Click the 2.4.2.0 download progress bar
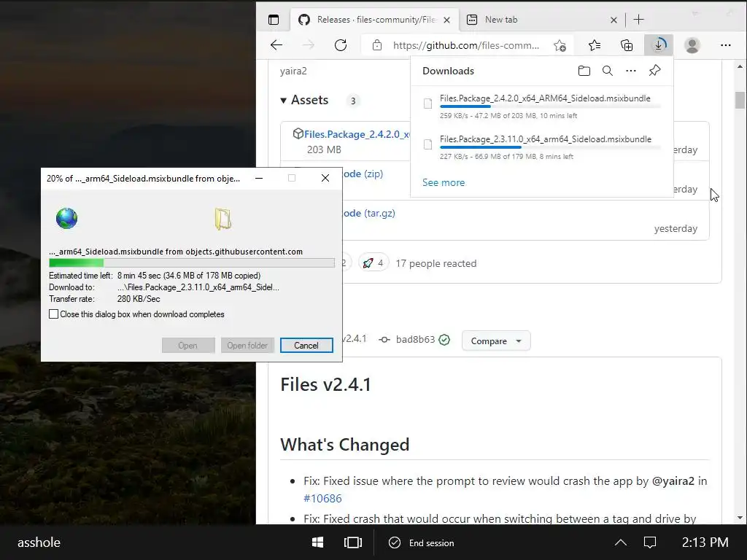Image resolution: width=747 pixels, height=560 pixels. click(550, 106)
